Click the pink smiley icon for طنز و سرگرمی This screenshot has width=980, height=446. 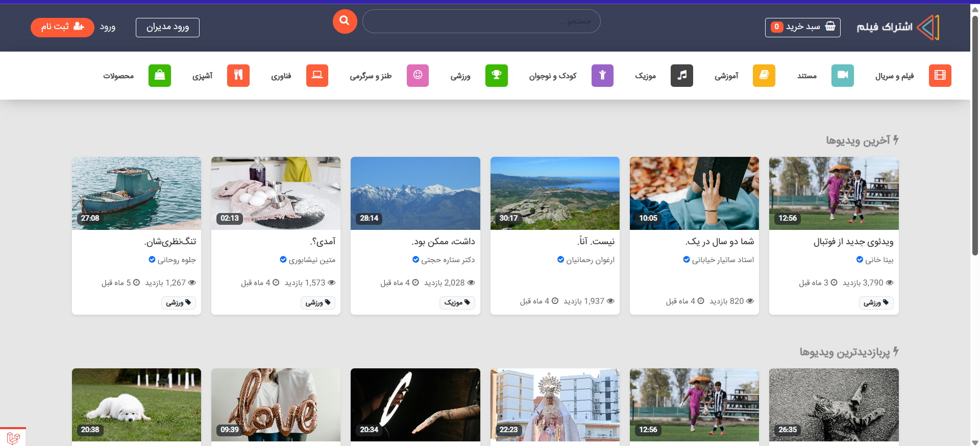click(418, 76)
